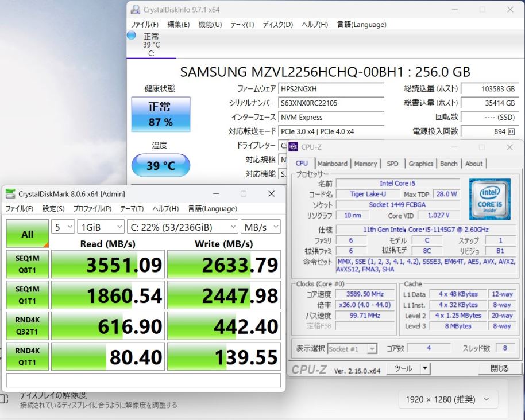Click the interface field NVM Express
The width and height of the screenshot is (525, 420).
tap(331, 118)
